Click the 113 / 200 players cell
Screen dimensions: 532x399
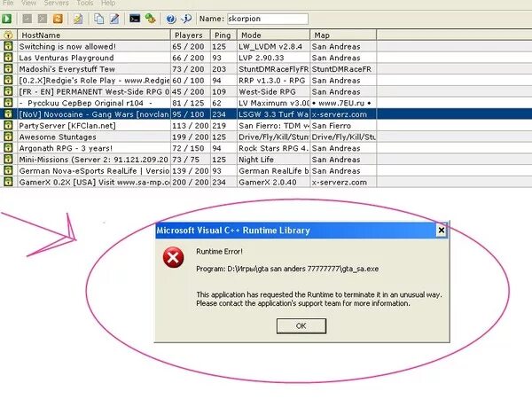pyautogui.click(x=191, y=126)
